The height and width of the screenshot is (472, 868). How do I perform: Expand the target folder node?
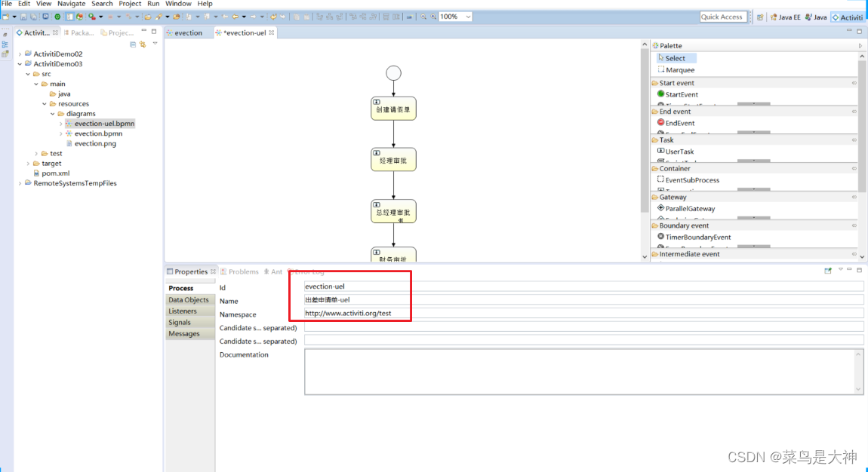pos(28,164)
